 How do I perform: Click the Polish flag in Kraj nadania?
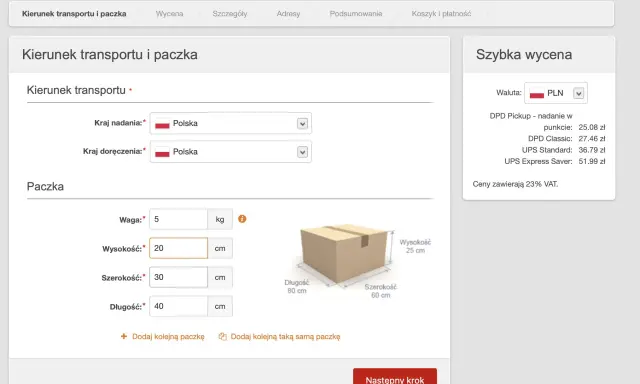[162, 124]
